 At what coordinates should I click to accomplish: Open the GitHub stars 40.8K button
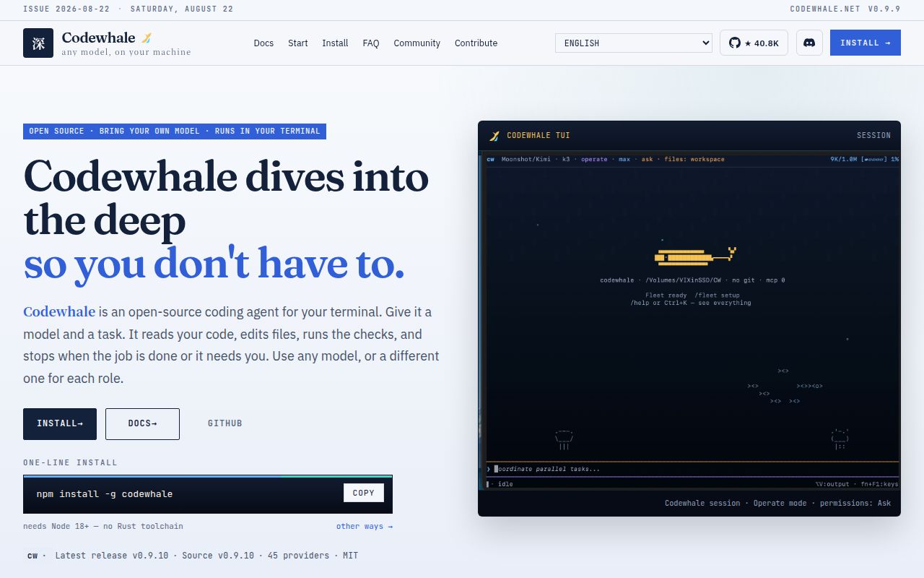click(x=754, y=43)
